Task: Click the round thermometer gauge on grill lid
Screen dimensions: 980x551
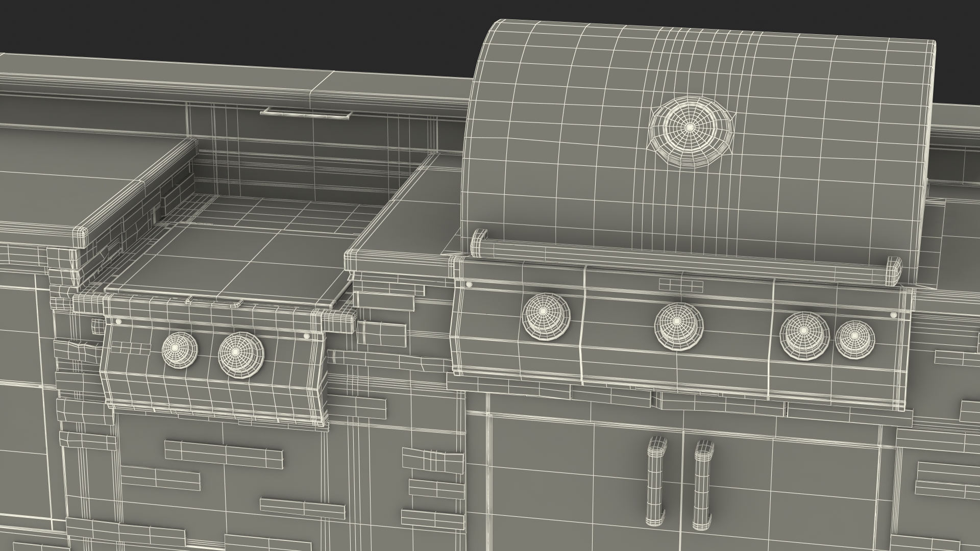Action: click(x=690, y=127)
